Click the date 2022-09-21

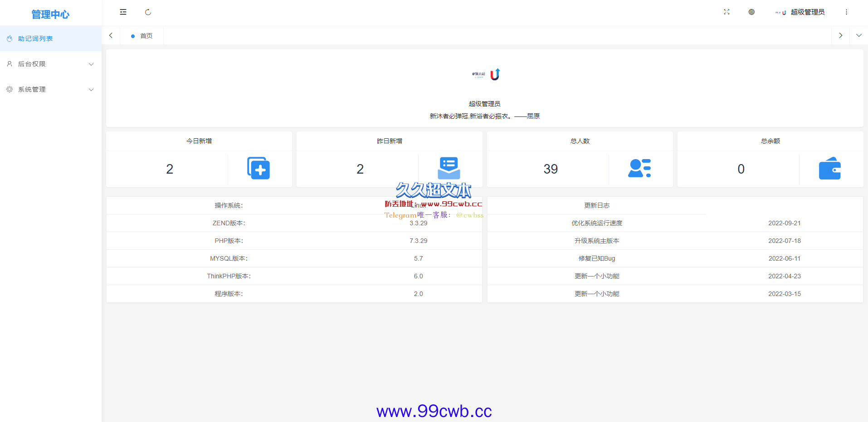click(x=785, y=223)
